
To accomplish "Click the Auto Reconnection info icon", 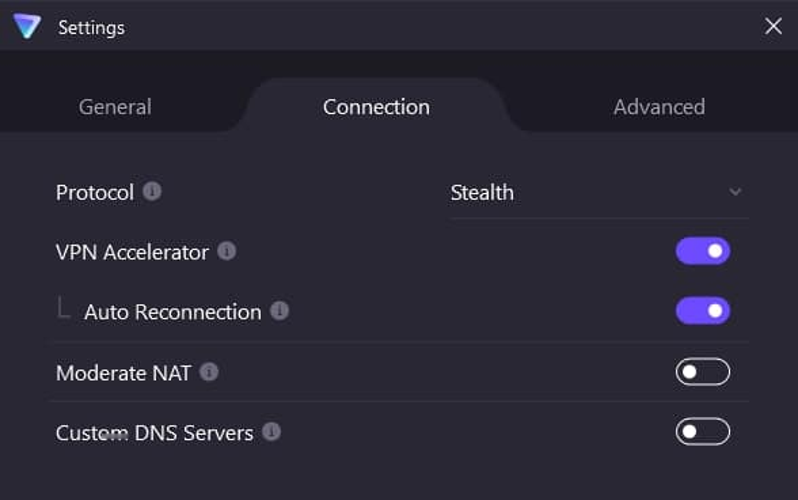I will (x=280, y=311).
